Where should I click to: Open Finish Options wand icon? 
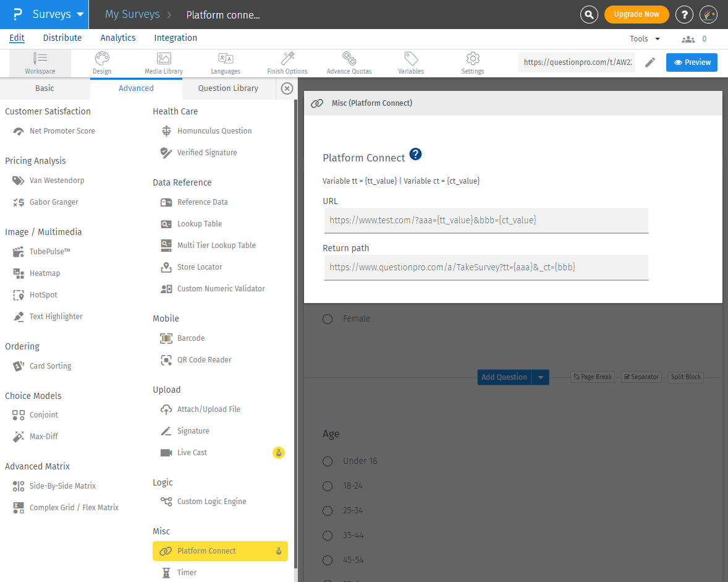click(287, 59)
